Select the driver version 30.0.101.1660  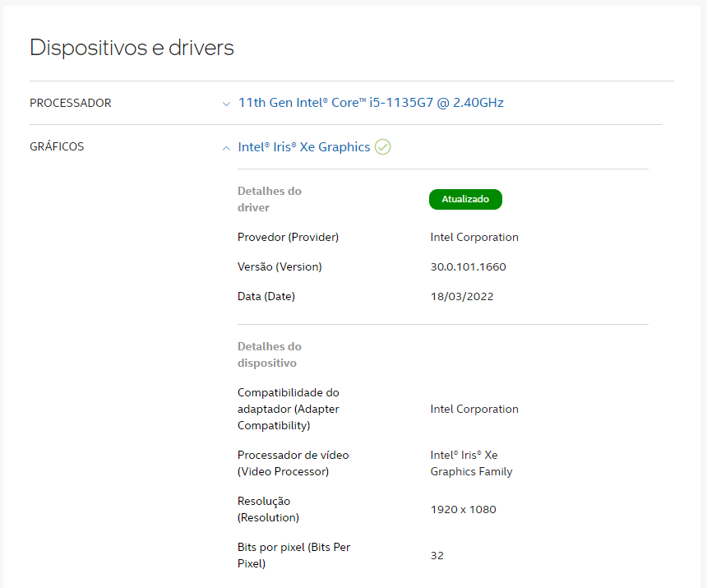(x=468, y=267)
